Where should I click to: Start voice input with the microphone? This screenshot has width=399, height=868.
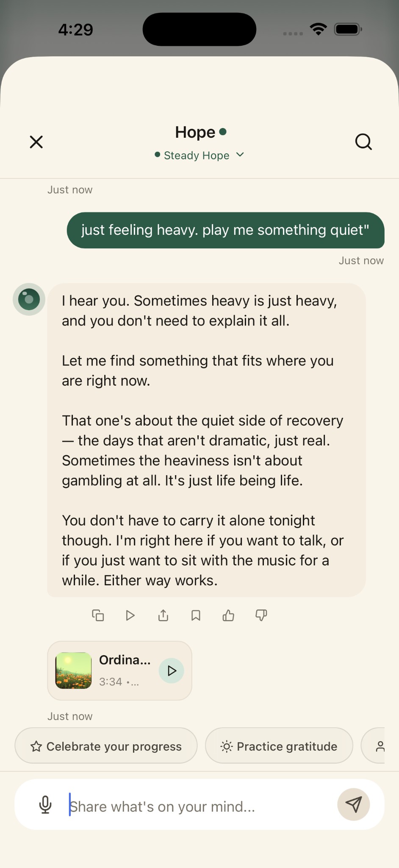tap(45, 804)
